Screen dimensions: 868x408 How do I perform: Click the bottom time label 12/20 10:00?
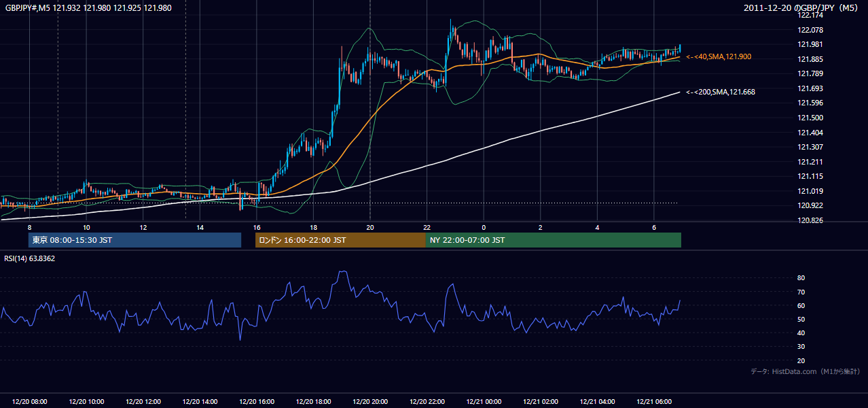(x=86, y=402)
